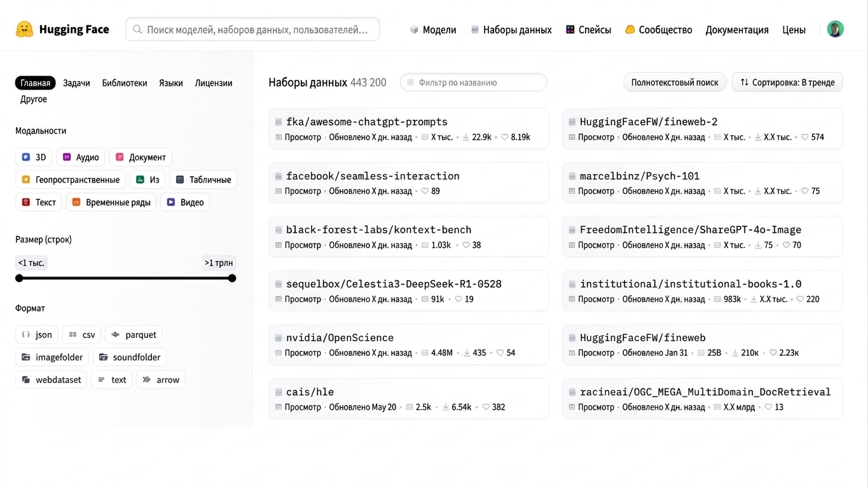Screen dimensions: 868x488
Task: Switch to the Языки filter tab
Action: (171, 83)
